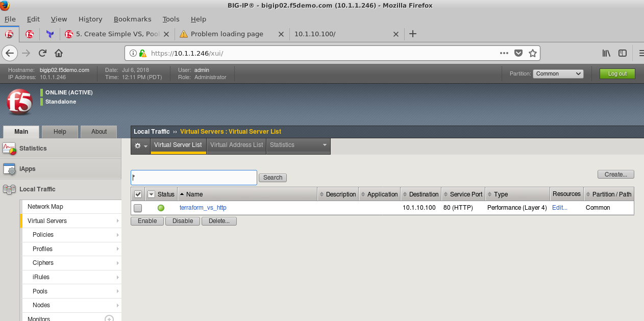Open the page actions three-dots menu

coord(504,53)
